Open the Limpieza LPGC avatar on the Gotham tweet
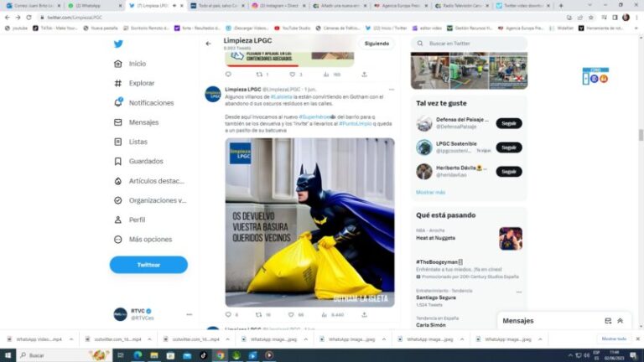 [213, 95]
